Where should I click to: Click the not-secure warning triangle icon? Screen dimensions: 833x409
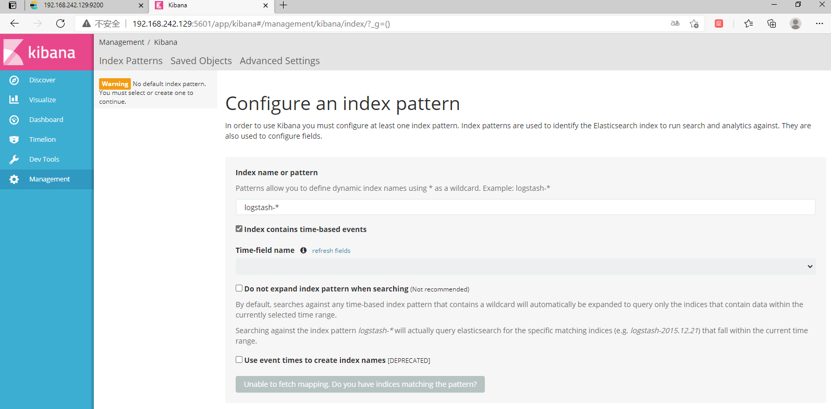[86, 24]
